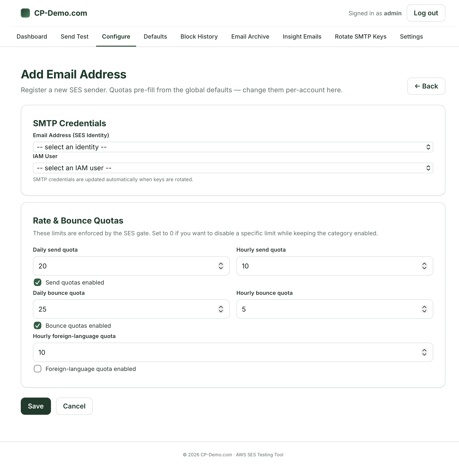Switch to the Defaults tab

tap(155, 36)
